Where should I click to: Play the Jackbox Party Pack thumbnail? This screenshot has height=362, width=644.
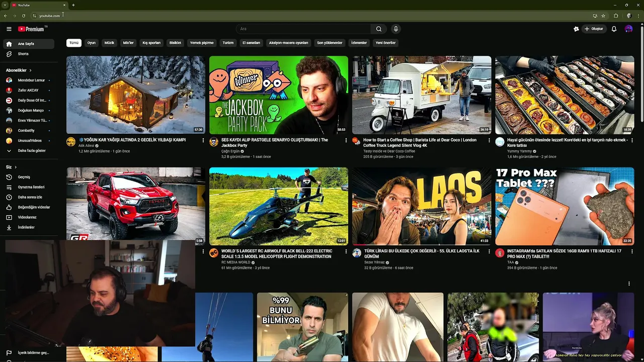(279, 95)
